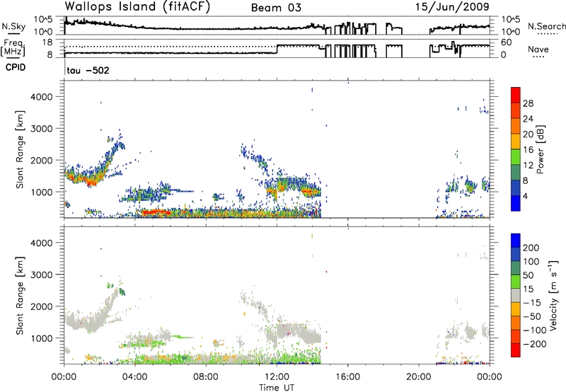Viewport: 566px width, 392px height.
Task: Select the 'Beam 03' header label
Action: point(276,8)
